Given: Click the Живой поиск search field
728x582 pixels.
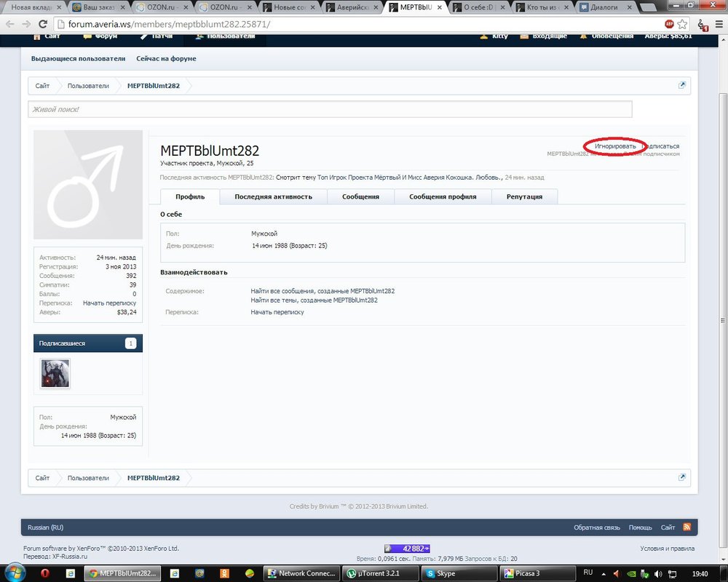Looking at the screenshot, I should (x=330, y=109).
